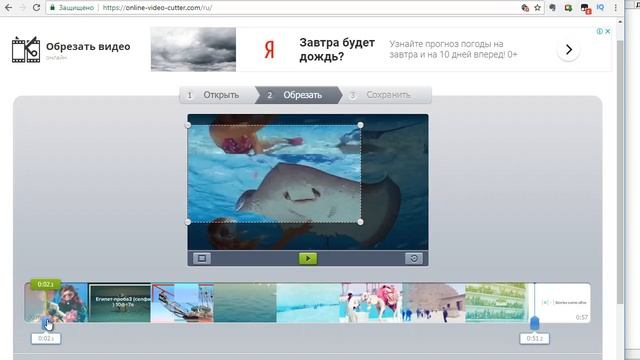Image resolution: width=640 pixels, height=360 pixels.
Task: Click the top-right crop handle
Action: [x=360, y=125]
